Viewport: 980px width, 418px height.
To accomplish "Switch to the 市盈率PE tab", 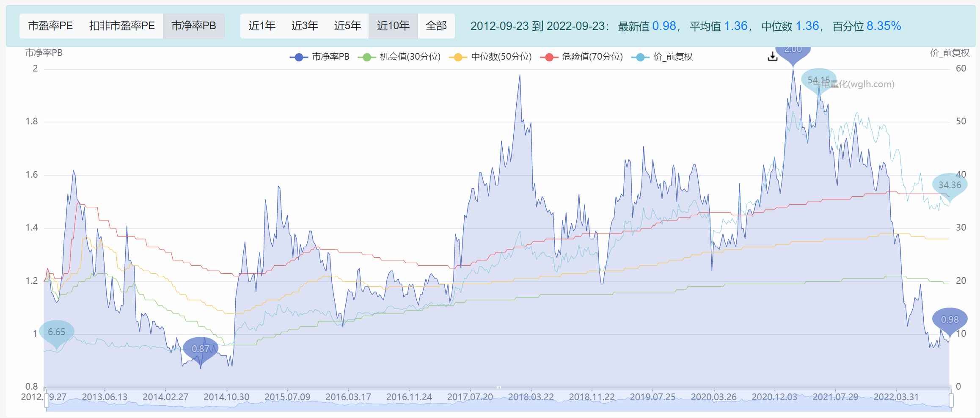I will [50, 26].
